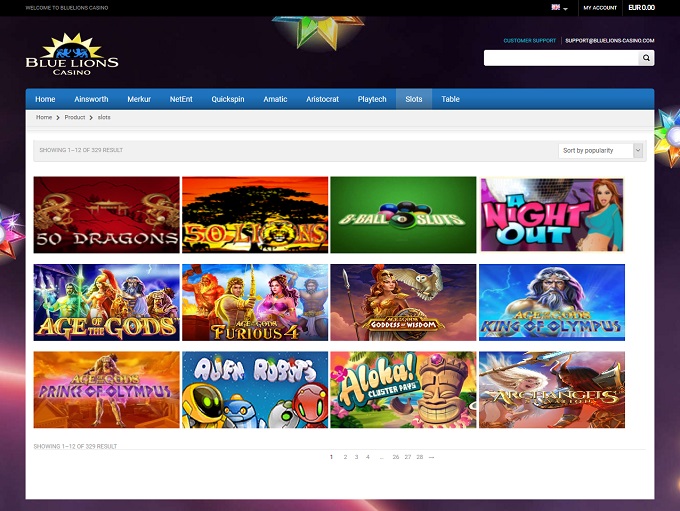The width and height of the screenshot is (680, 511).
Task: Click the Blue Lions Casino logo
Action: point(72,54)
